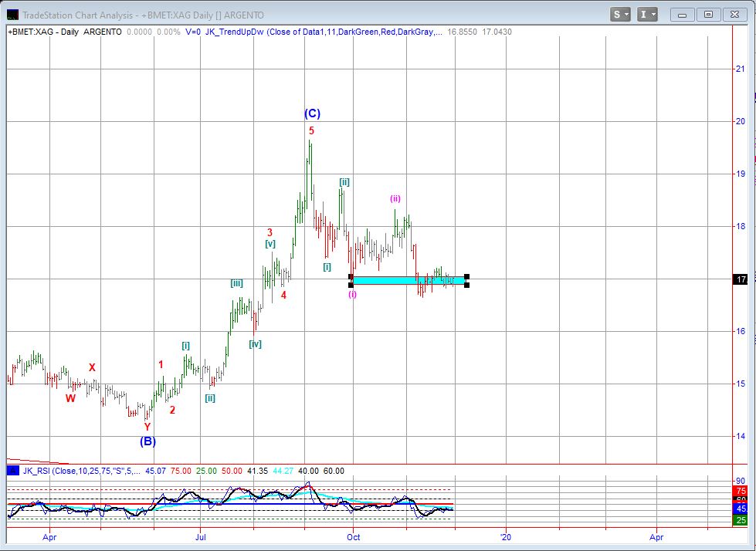Maximize the Chart Analysis window
This screenshot has width=756, height=551.
708,15
